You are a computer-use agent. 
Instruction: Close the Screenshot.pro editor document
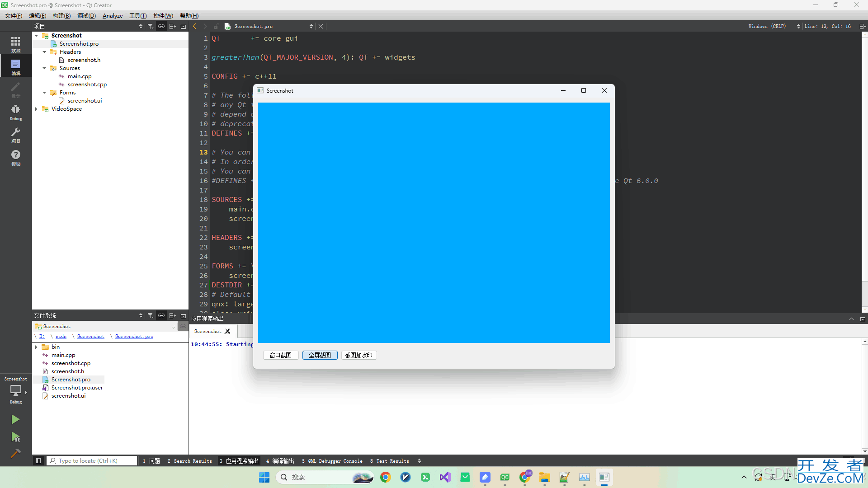point(321,26)
